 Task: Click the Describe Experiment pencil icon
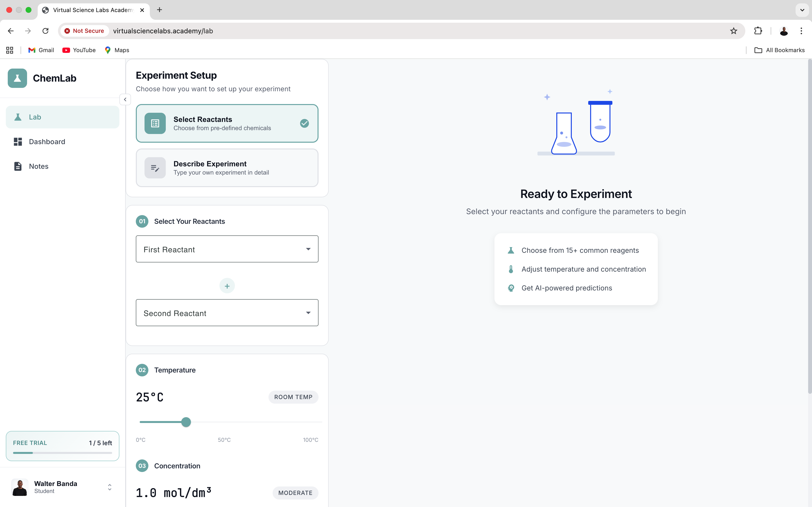coord(155,168)
